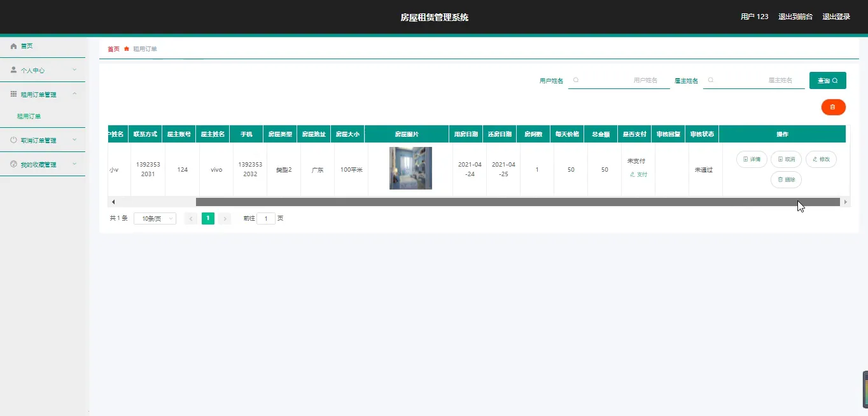This screenshot has height=416, width=868.
Task: Click the red house icon in breadcrumb
Action: point(127,49)
